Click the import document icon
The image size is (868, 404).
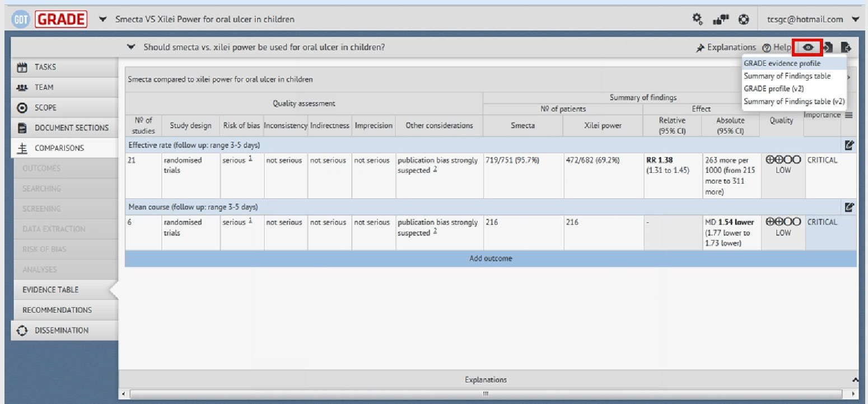pyautogui.click(x=829, y=48)
